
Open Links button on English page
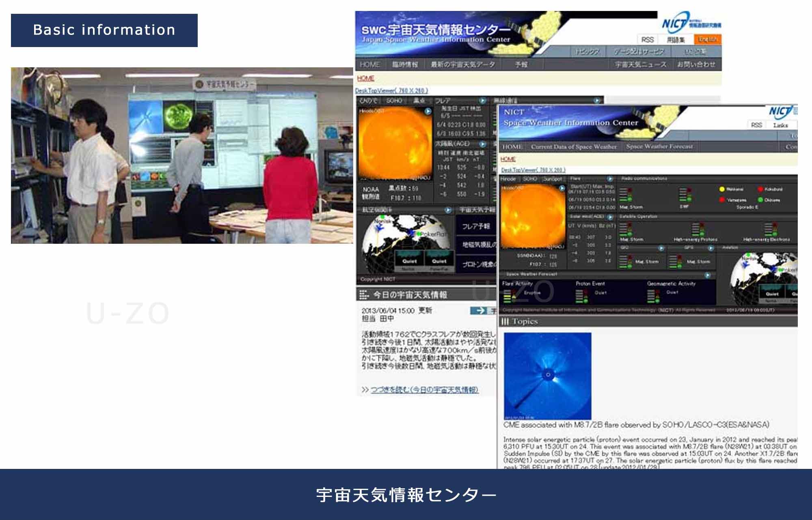[781, 125]
